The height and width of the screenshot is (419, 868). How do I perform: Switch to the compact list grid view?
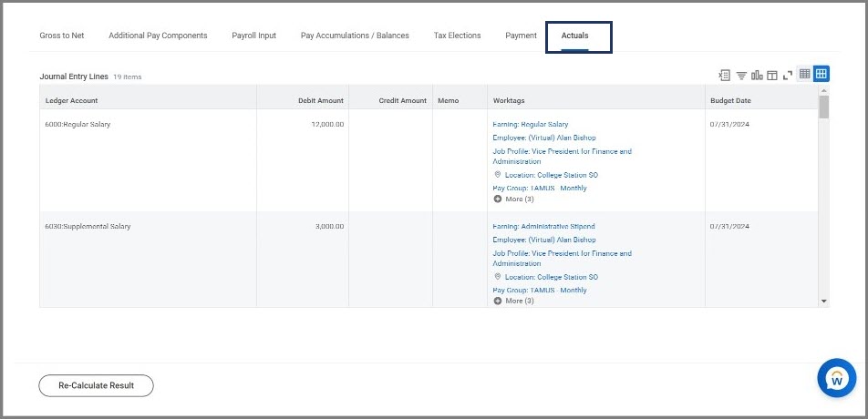coord(805,75)
